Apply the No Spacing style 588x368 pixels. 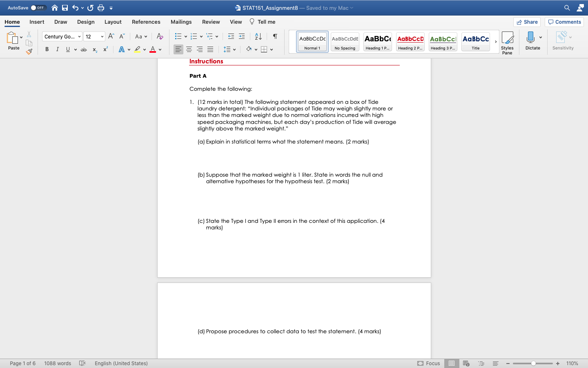point(345,42)
